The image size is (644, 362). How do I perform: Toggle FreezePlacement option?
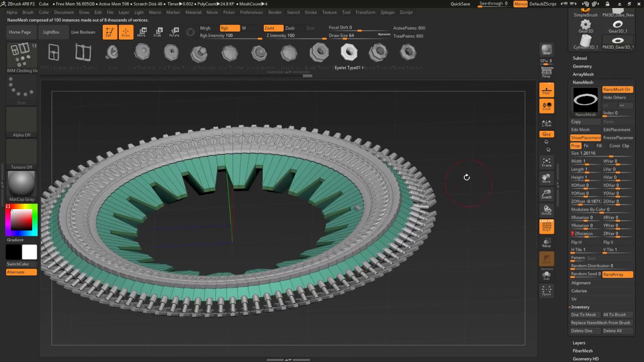coord(618,138)
